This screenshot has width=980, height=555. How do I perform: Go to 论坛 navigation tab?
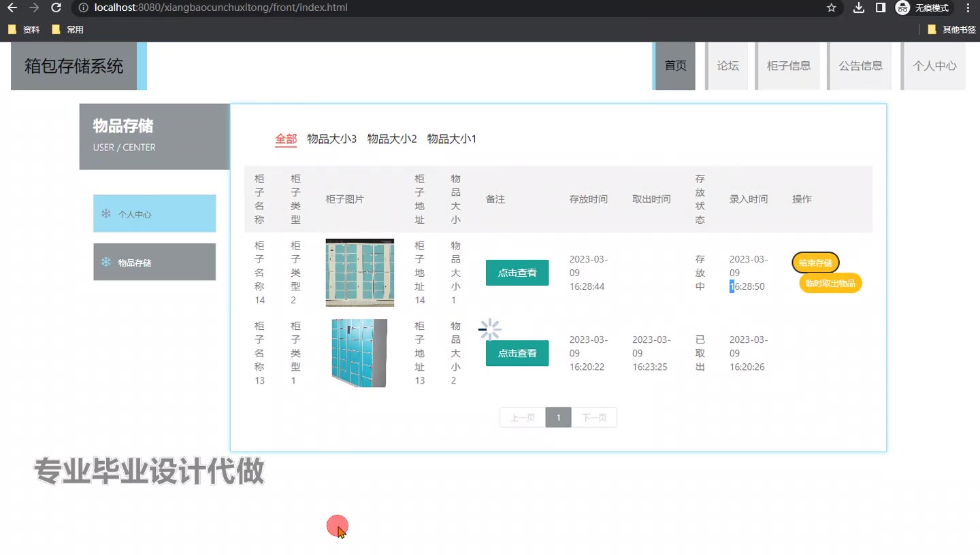(x=728, y=66)
